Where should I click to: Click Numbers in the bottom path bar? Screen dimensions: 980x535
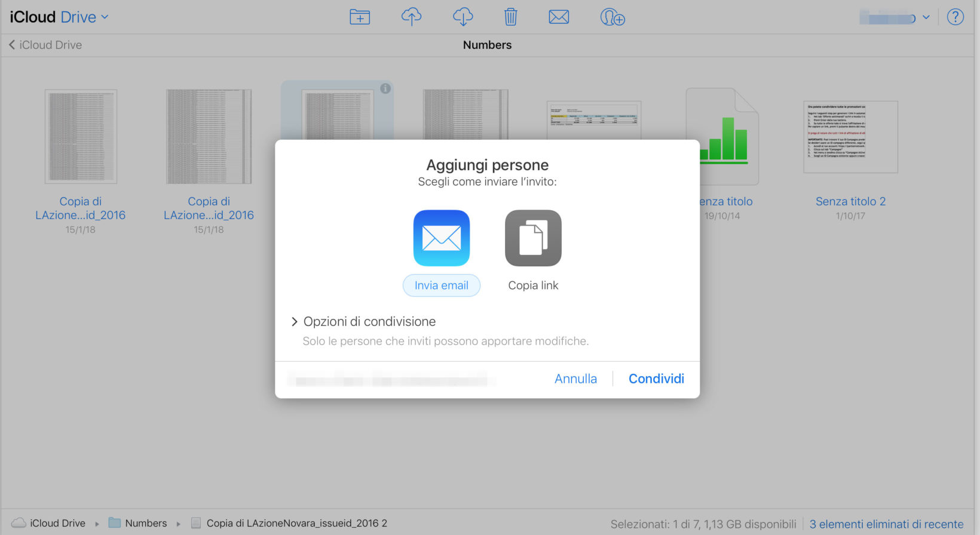click(146, 523)
